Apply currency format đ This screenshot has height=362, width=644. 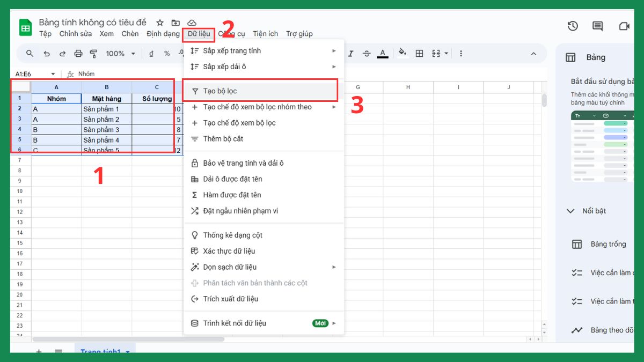151,54
